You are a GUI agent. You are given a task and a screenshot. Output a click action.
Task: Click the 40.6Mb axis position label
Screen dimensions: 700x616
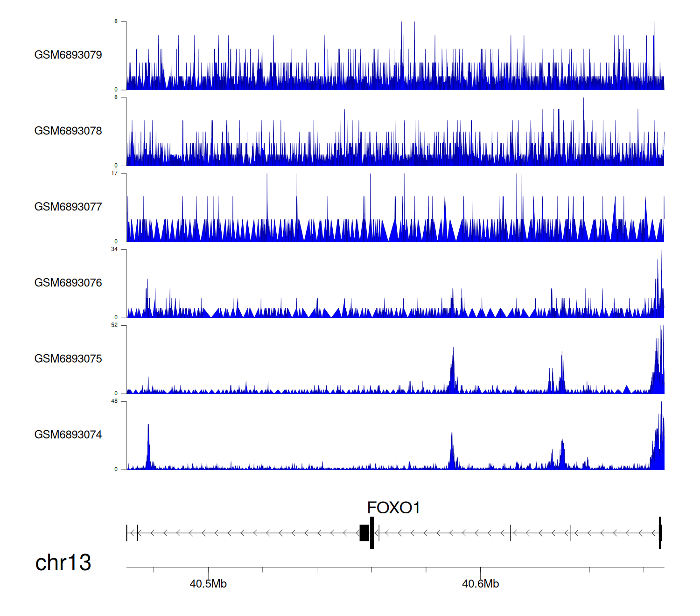480,584
